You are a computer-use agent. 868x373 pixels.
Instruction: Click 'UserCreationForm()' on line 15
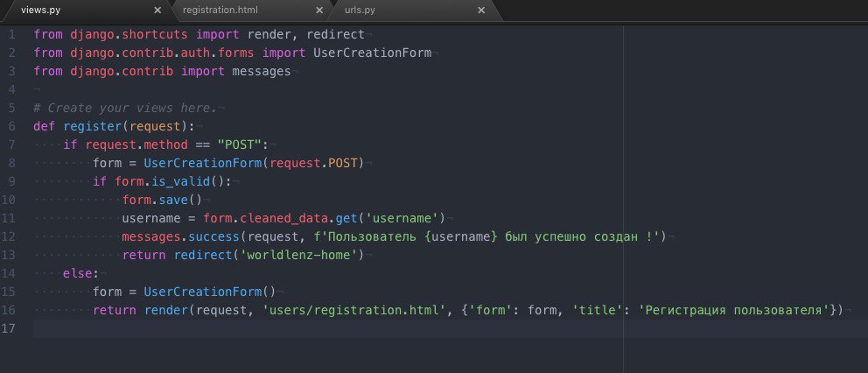tap(210, 292)
